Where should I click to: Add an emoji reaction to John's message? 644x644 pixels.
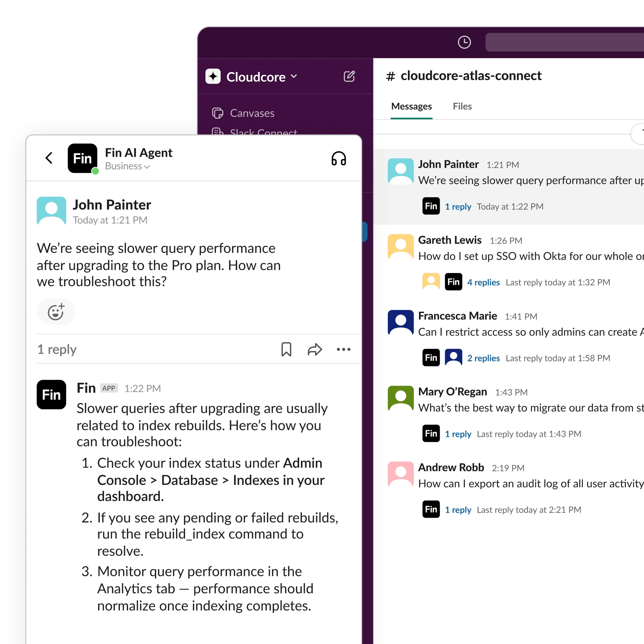(56, 312)
